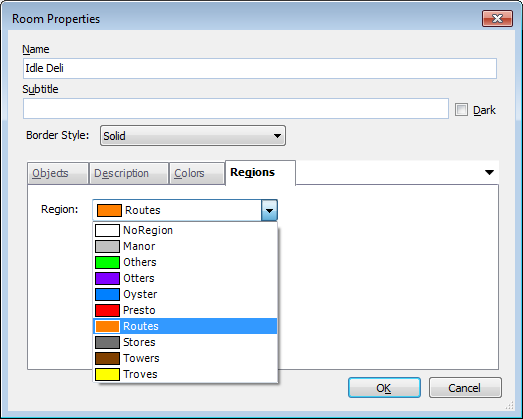Click the Border Style label
The image size is (523, 419).
pyautogui.click(x=58, y=135)
